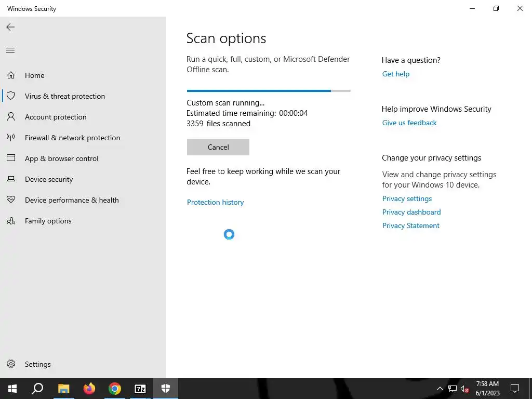Screen dimensions: 532x399
Task: Show hidden system tray icons
Action: (x=440, y=389)
